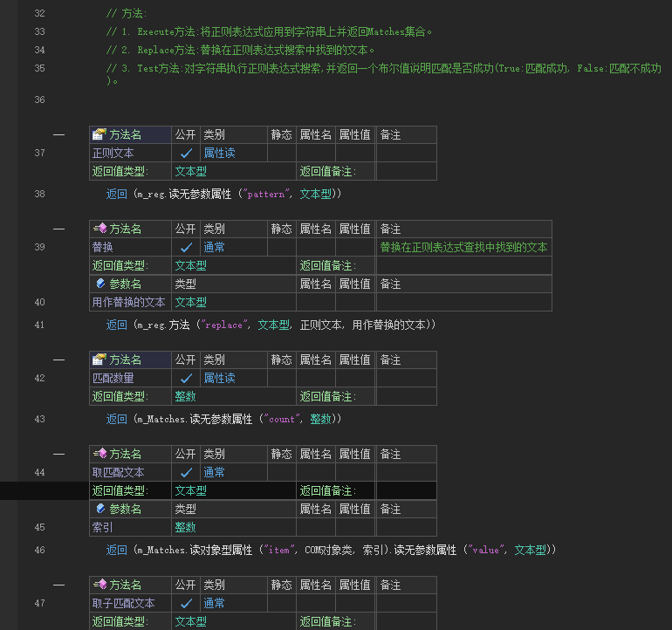Collapse the 取匹配文本 method block
Image resolution: width=672 pixels, height=630 pixels.
pos(58,455)
